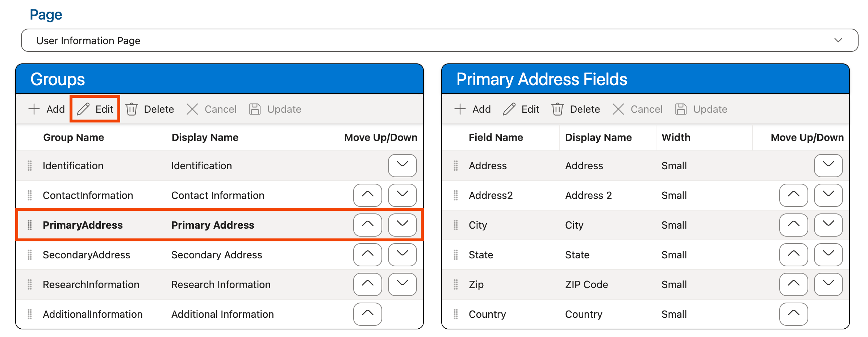
Task: Click Edit pencil in Primary Address Fields toolbar
Action: click(509, 109)
